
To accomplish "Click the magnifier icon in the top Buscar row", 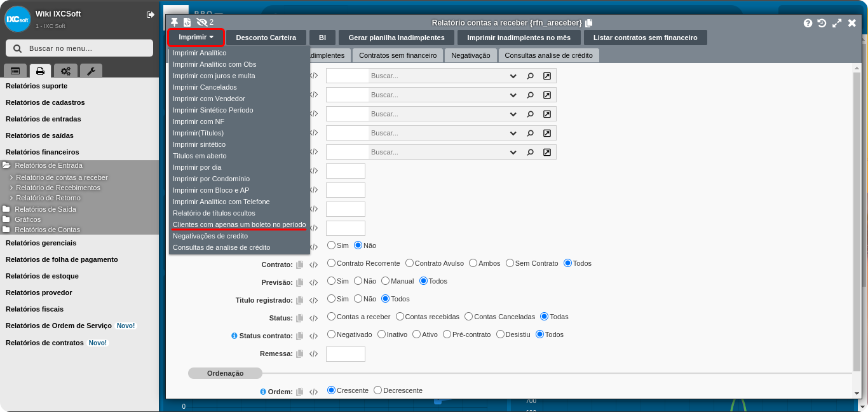I will (531, 76).
